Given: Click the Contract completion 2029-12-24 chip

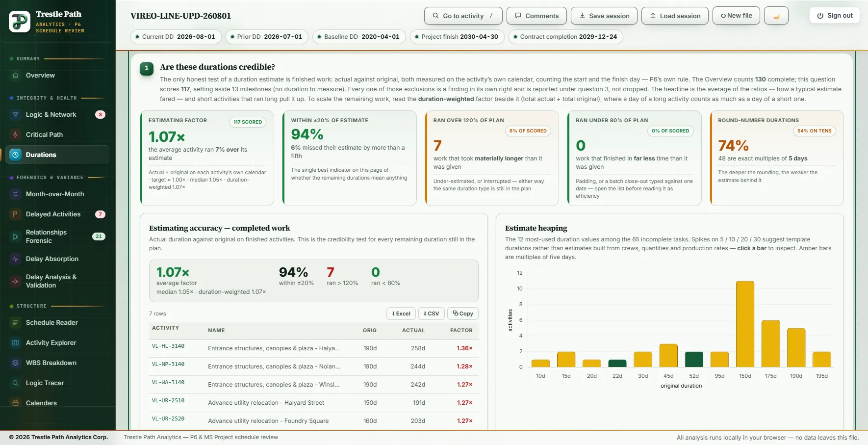Looking at the screenshot, I should 566,37.
